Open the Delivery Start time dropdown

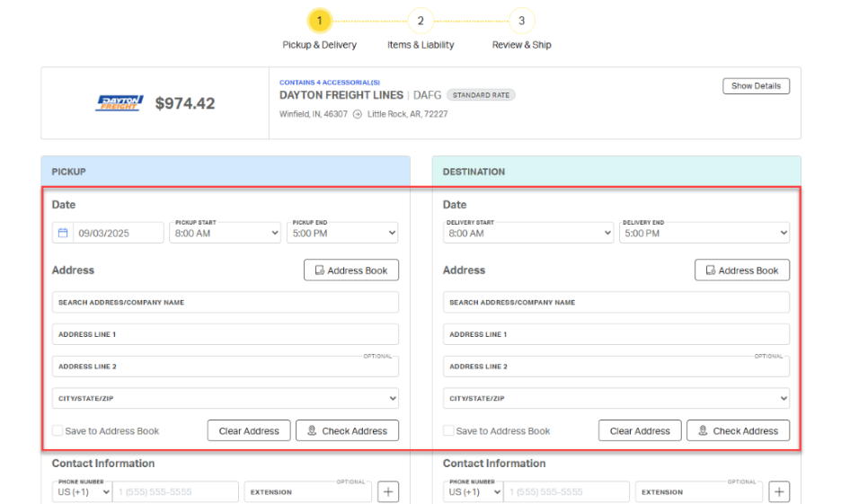click(528, 233)
